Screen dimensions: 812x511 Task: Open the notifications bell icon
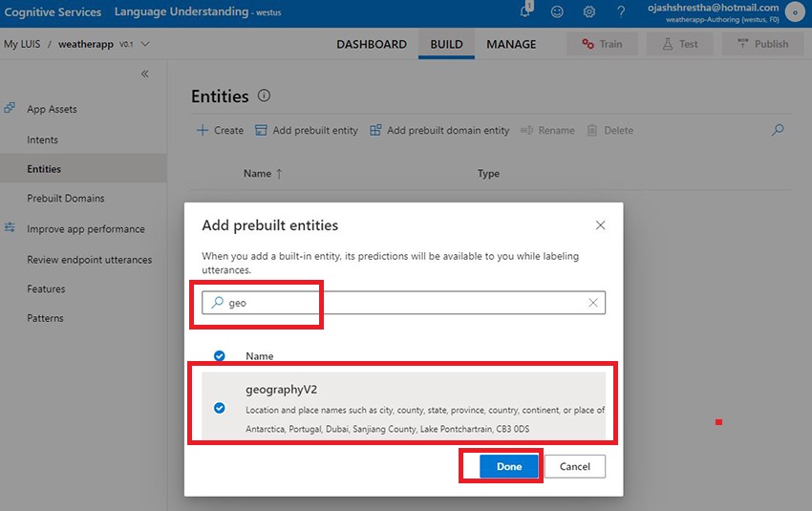click(525, 11)
